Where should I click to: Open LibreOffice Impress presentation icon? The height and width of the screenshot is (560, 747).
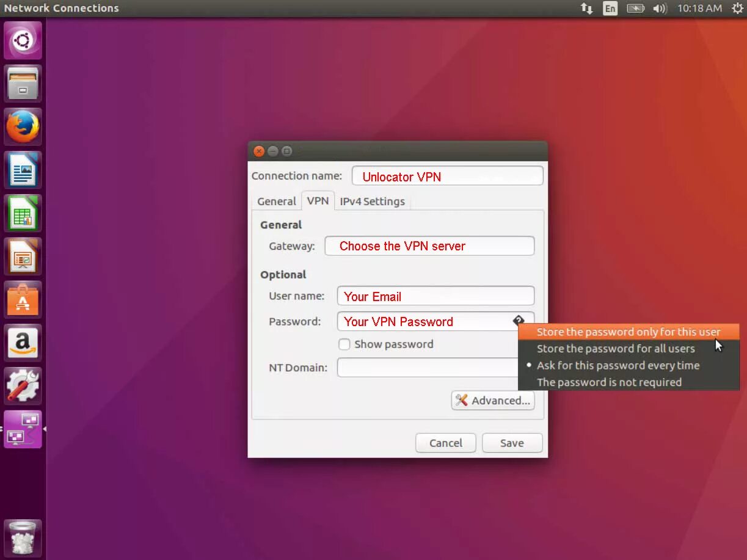(x=23, y=256)
